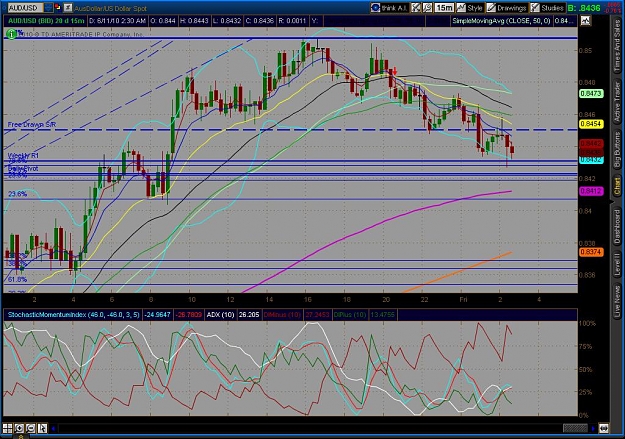Click the crosshair cursor tool icon
625x439 pixels.
tap(416, 8)
